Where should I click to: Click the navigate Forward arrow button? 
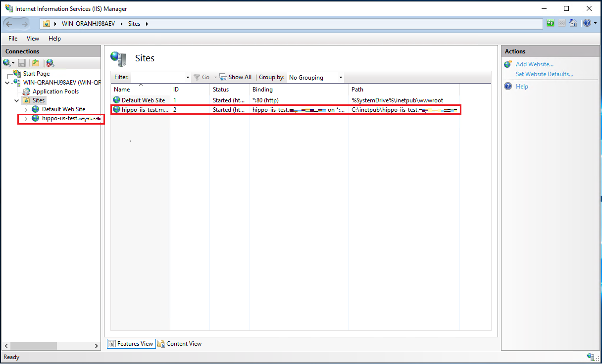pyautogui.click(x=25, y=23)
